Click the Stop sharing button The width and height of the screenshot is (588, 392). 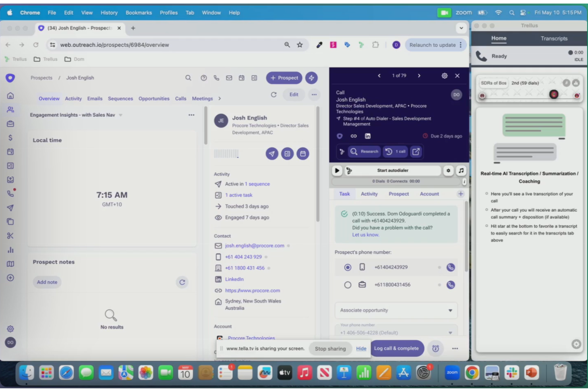[330, 348]
